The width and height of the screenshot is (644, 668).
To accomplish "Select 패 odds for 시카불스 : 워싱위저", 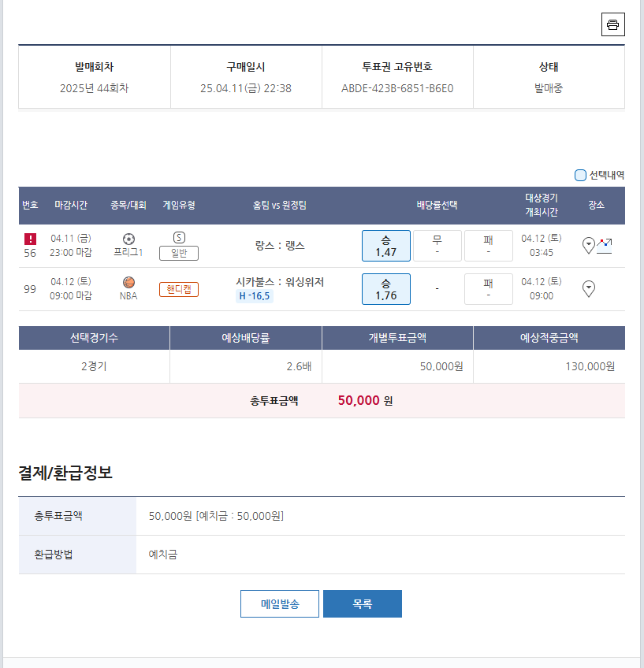I will pyautogui.click(x=488, y=288).
